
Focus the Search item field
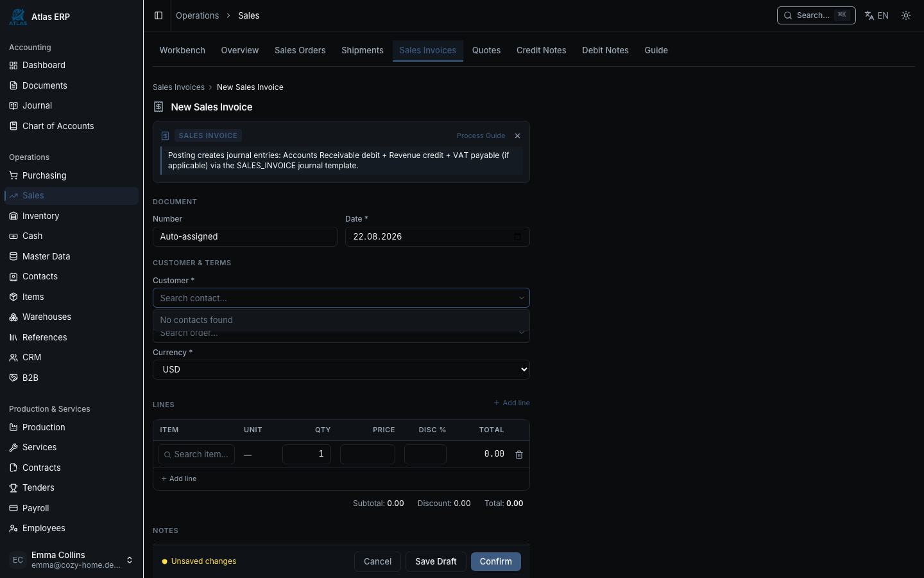click(196, 454)
